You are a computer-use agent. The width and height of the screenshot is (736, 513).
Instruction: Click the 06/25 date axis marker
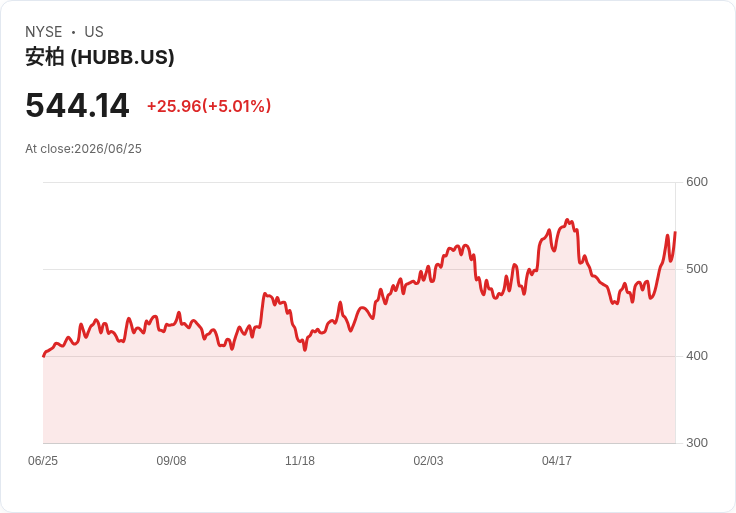[x=43, y=461]
